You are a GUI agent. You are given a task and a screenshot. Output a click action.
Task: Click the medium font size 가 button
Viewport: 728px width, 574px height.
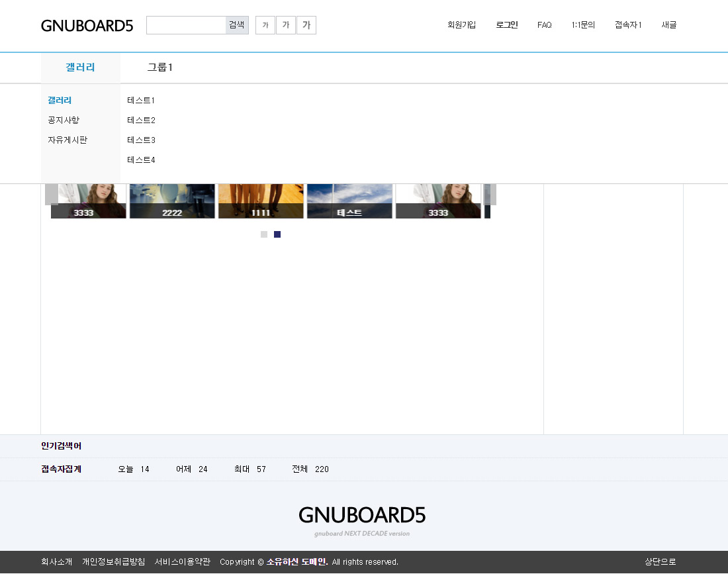286,25
